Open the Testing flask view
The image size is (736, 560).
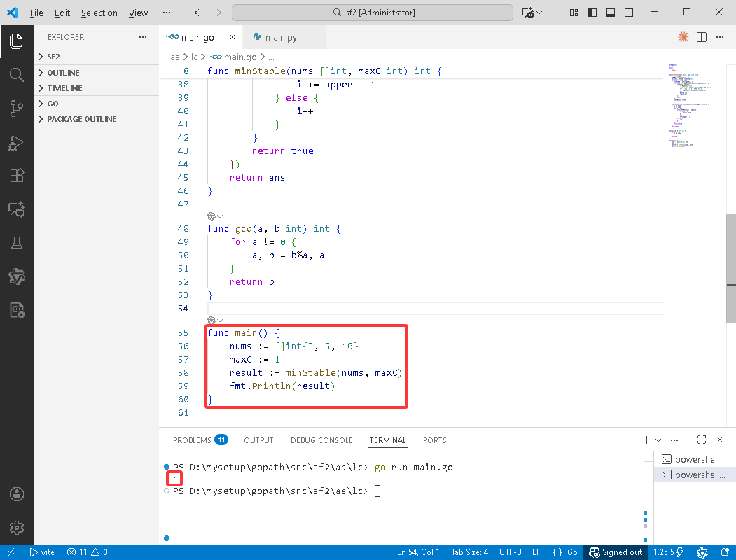pyautogui.click(x=16, y=243)
